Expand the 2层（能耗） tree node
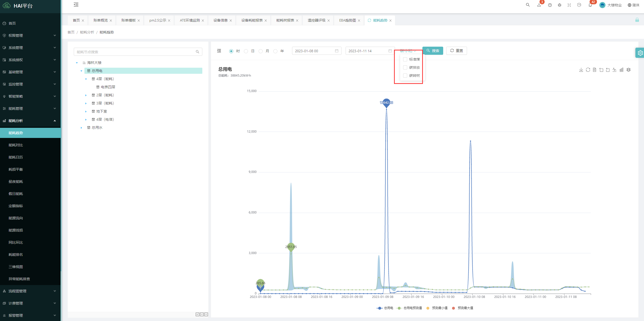The image size is (644, 321). [x=86, y=95]
